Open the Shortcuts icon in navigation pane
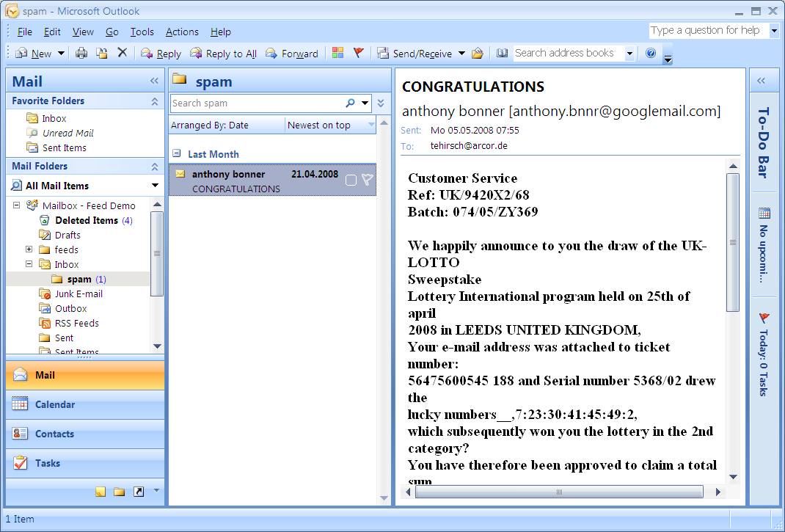 139,492
